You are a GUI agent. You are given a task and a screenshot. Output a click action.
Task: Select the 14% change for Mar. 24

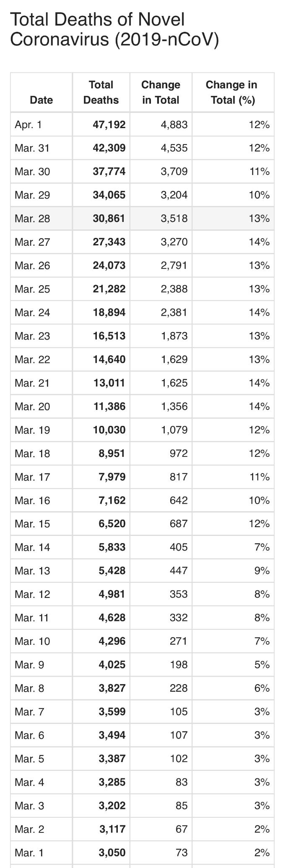[x=259, y=312]
